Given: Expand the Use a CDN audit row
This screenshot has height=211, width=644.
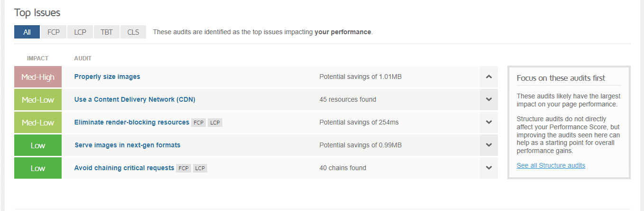Looking at the screenshot, I should 489,100.
